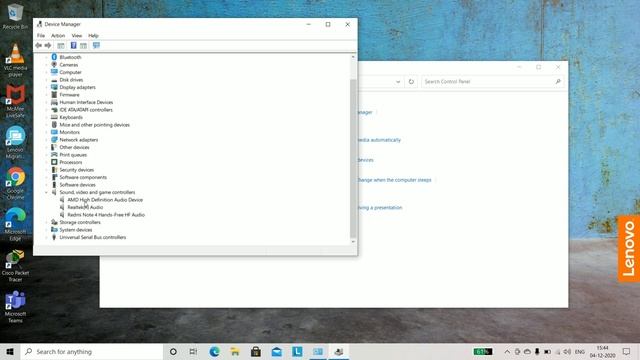
Task: Click Device Manager scrollbar down arrow
Action: click(x=353, y=242)
